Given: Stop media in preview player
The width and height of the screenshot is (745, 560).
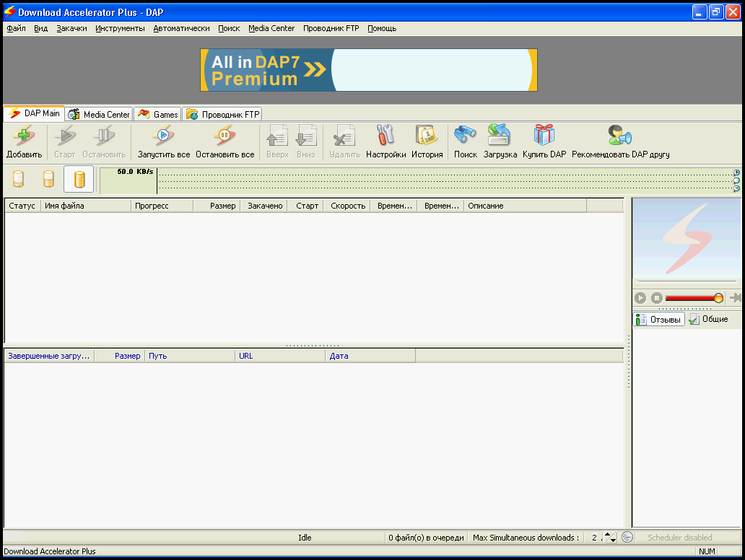Looking at the screenshot, I should click(x=657, y=298).
